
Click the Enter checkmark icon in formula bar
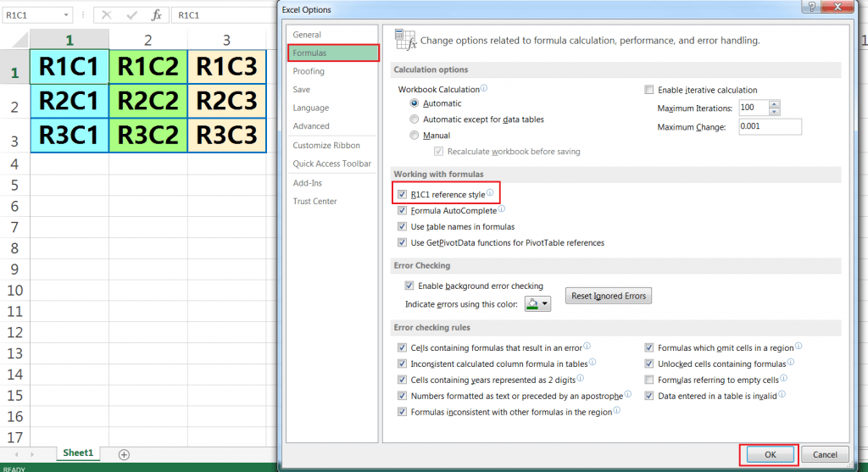click(x=131, y=15)
